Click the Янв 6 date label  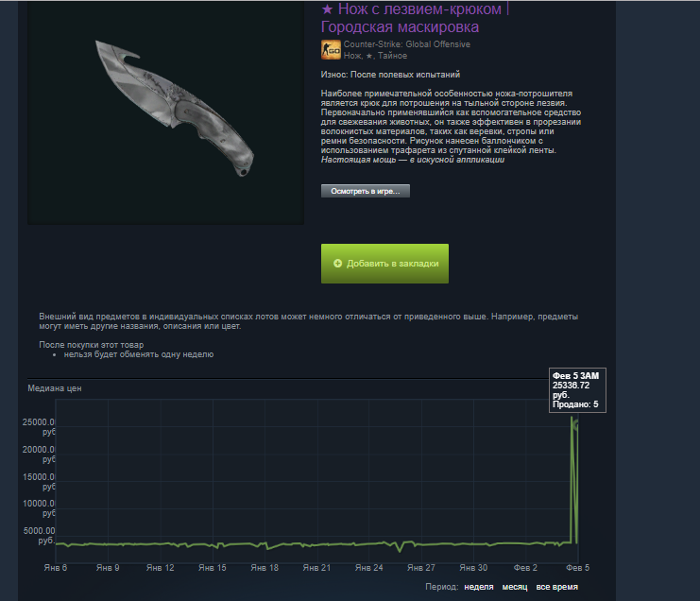56,568
